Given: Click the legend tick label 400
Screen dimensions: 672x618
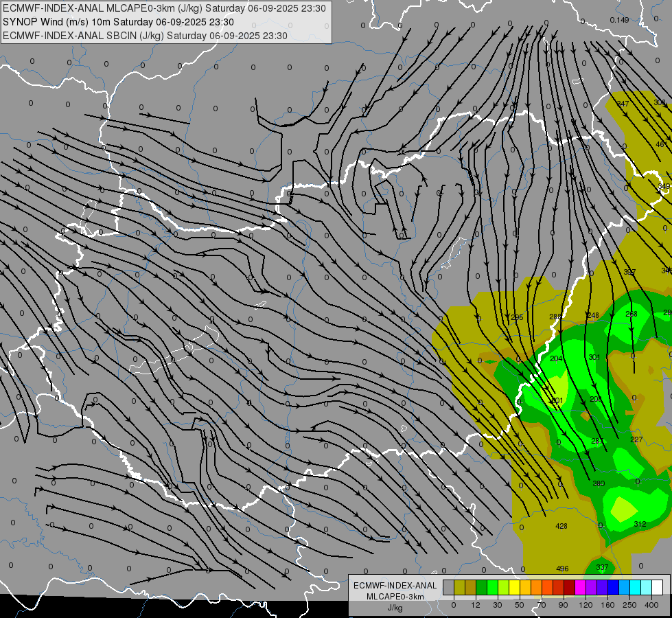Looking at the screenshot, I should [651, 605].
